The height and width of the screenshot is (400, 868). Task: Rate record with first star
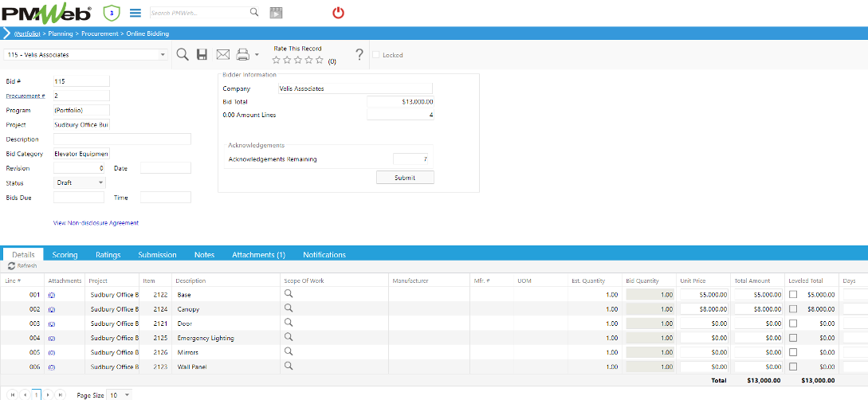[x=277, y=61]
